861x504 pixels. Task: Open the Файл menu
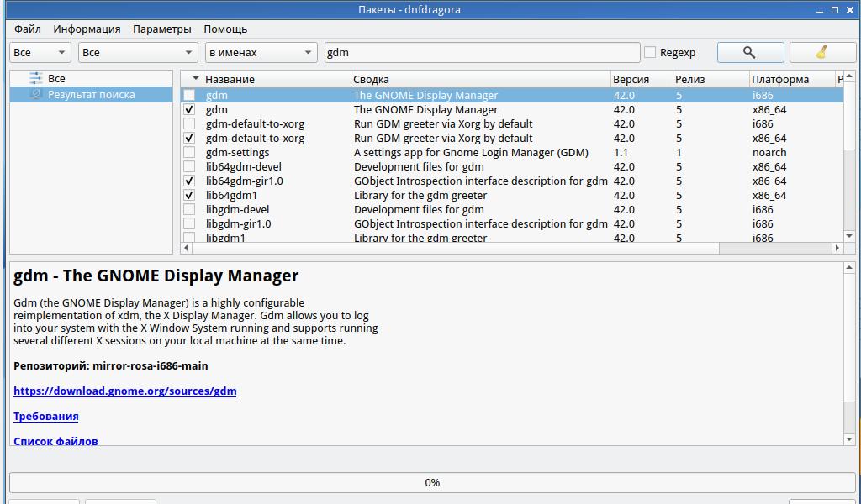(x=28, y=29)
